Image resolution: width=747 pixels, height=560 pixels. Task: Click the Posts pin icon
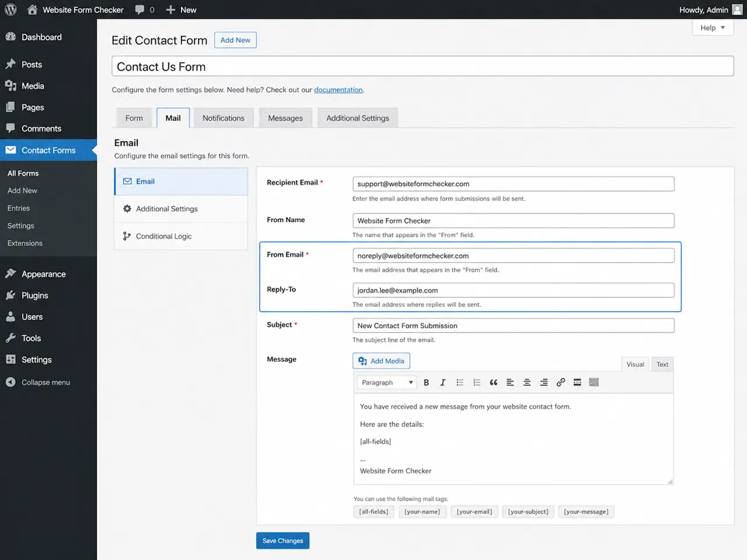[11, 64]
